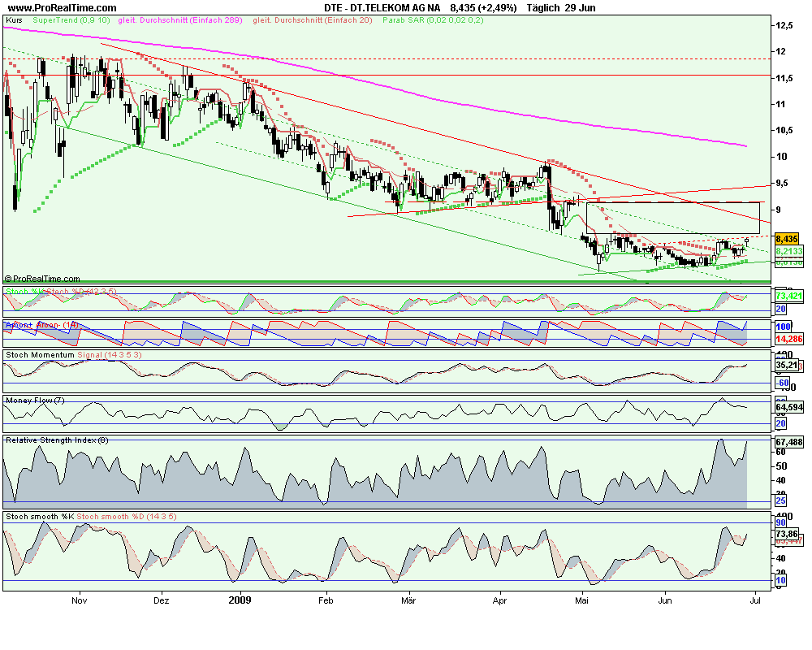Click the 11,5 price axis label
812x650 pixels.
click(x=784, y=78)
